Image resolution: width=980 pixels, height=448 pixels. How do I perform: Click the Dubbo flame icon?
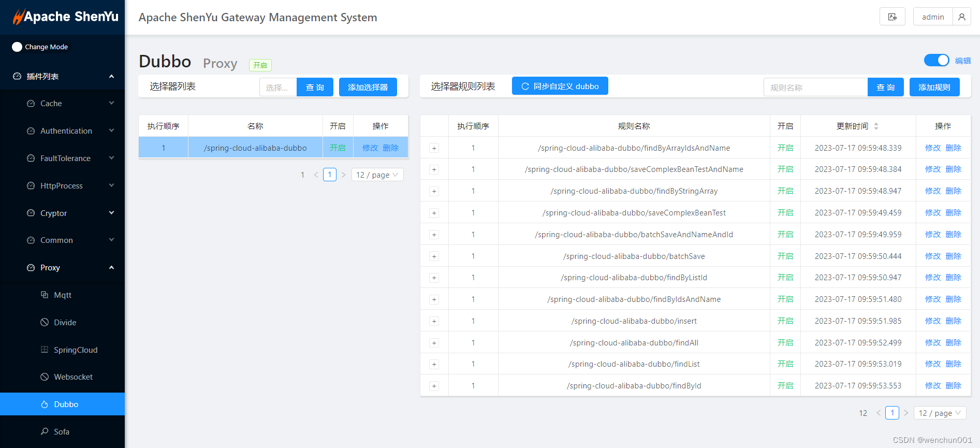click(x=45, y=404)
